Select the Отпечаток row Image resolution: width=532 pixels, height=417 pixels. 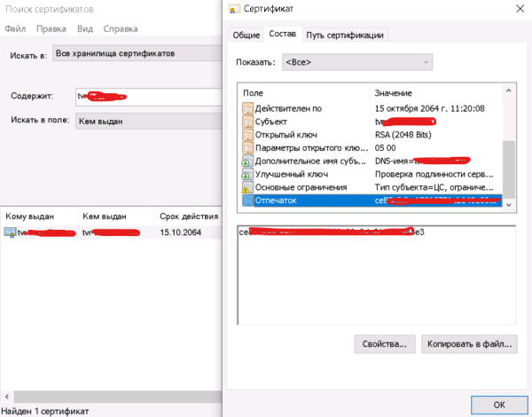[x=372, y=201]
